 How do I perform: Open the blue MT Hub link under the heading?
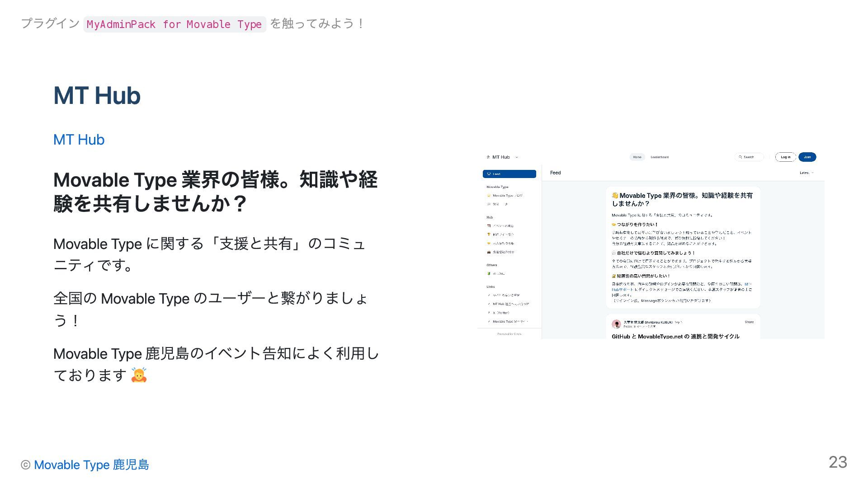79,140
